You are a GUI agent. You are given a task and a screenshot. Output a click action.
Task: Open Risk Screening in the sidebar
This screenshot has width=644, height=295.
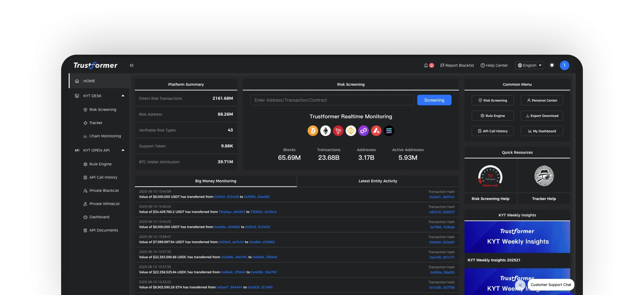pyautogui.click(x=100, y=110)
